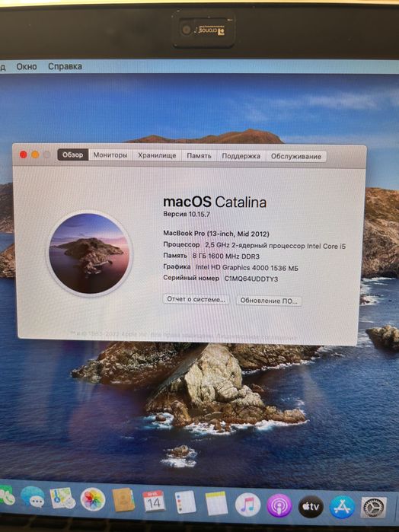
Task: Open App Store from dock
Action: click(x=342, y=507)
